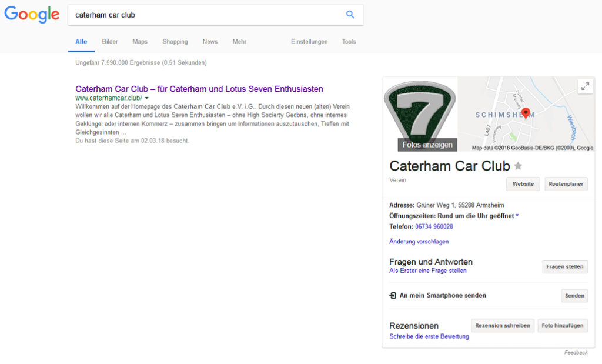602x364 pixels.
Task: Expand opening hours dropdown arrow
Action: point(517,215)
